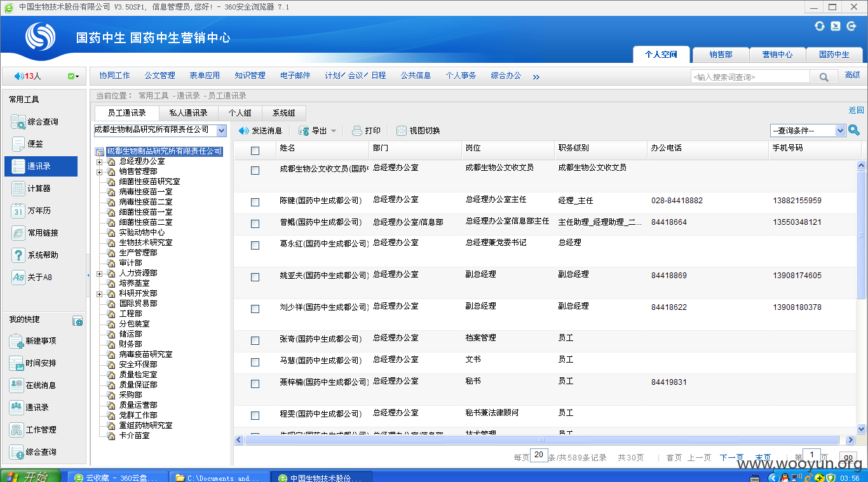
Task: Click the go button beside the page number
Action: (848, 458)
